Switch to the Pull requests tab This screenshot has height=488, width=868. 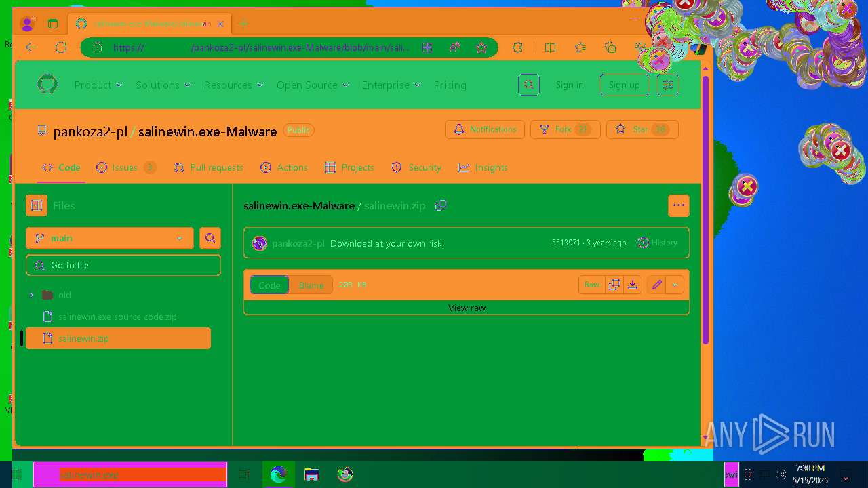208,167
